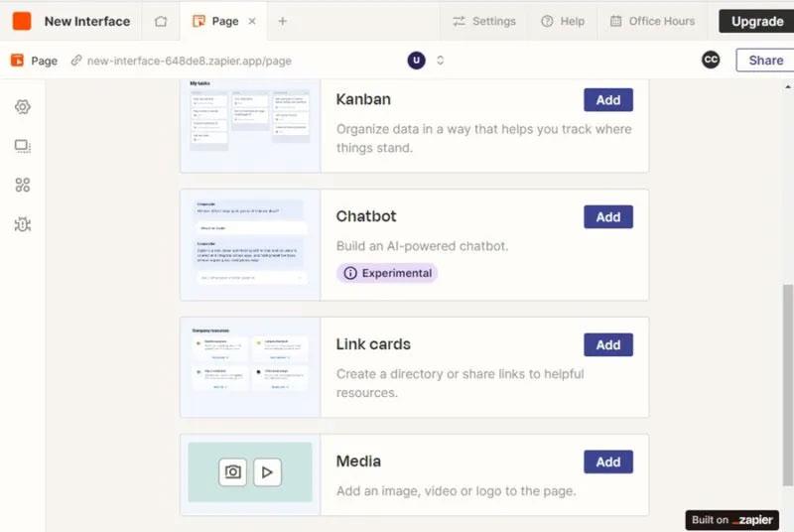Screen dimensions: 794x532
Task: Open the home tab icon
Action: click(161, 21)
